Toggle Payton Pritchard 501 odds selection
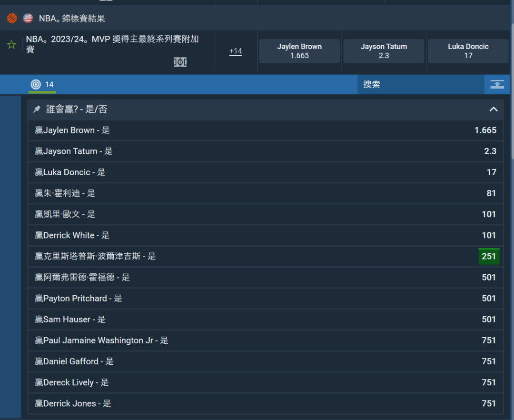This screenshot has height=420, width=514. pos(488,298)
